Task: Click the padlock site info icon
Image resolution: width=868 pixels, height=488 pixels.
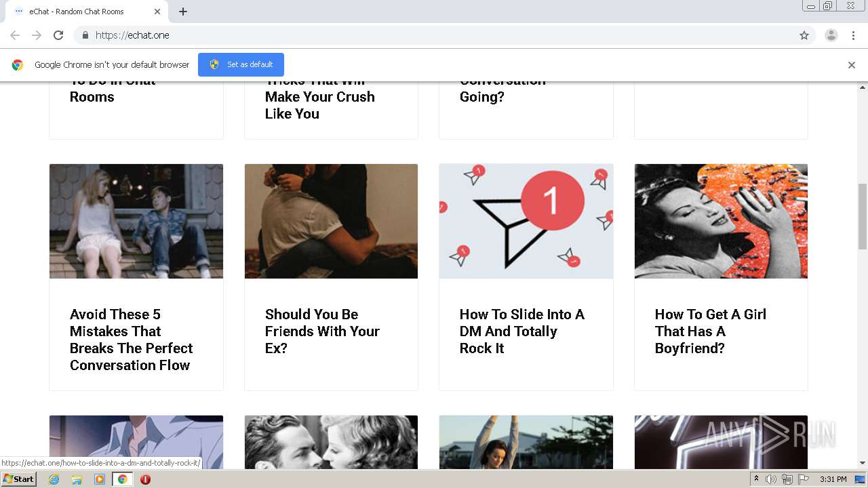Action: pos(85,35)
